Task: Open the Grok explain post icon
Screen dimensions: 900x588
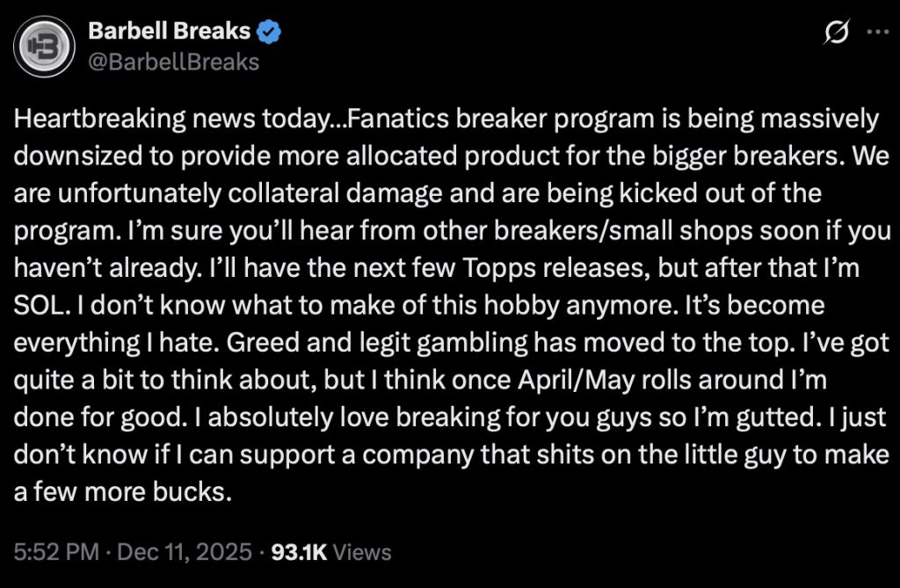Action: click(838, 33)
